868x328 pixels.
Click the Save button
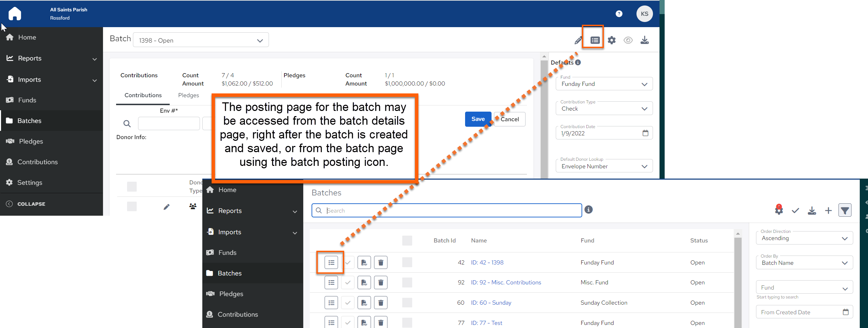point(478,119)
